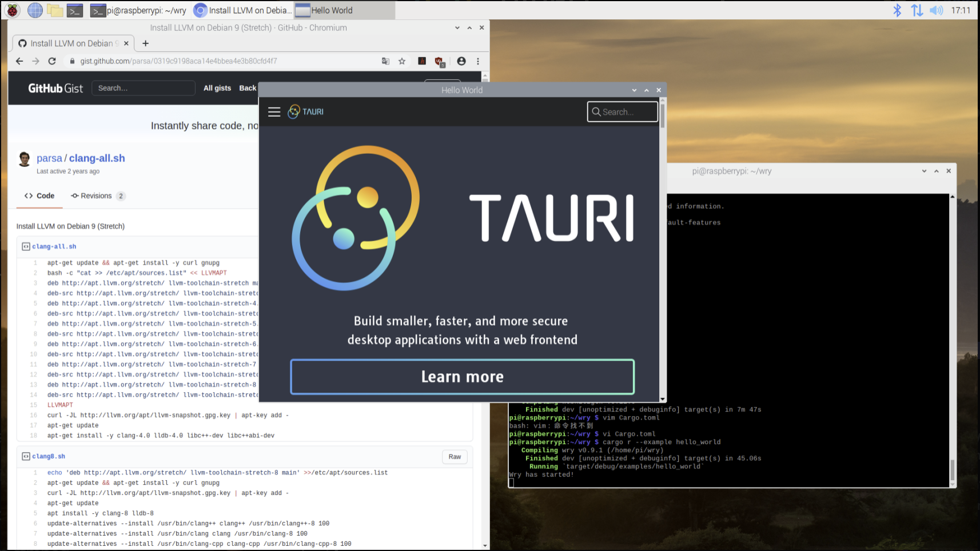Click the Bluetooth icon in the system tray
Image resolution: width=980 pixels, height=551 pixels.
897,10
